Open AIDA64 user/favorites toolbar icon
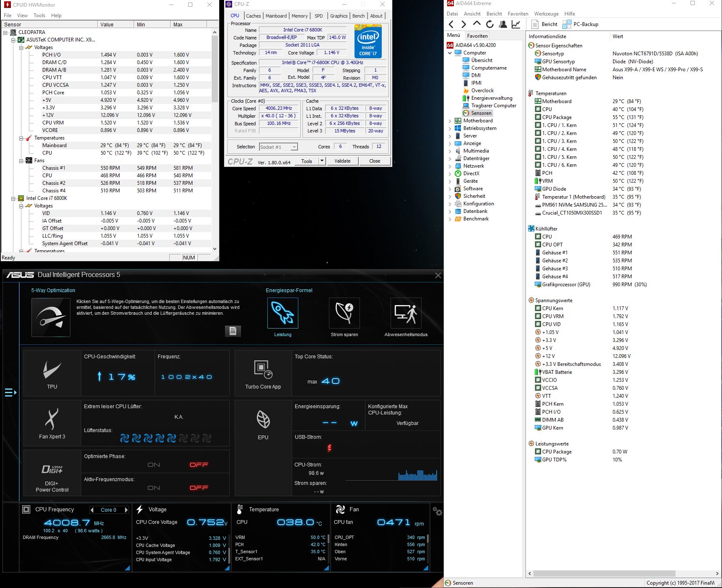Viewport: 722px width, 588px height. pyautogui.click(x=503, y=24)
